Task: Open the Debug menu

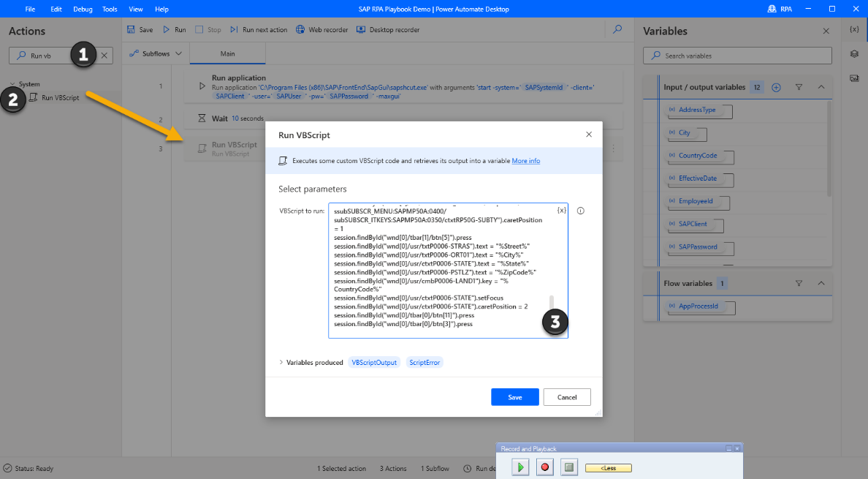Action: coord(83,10)
